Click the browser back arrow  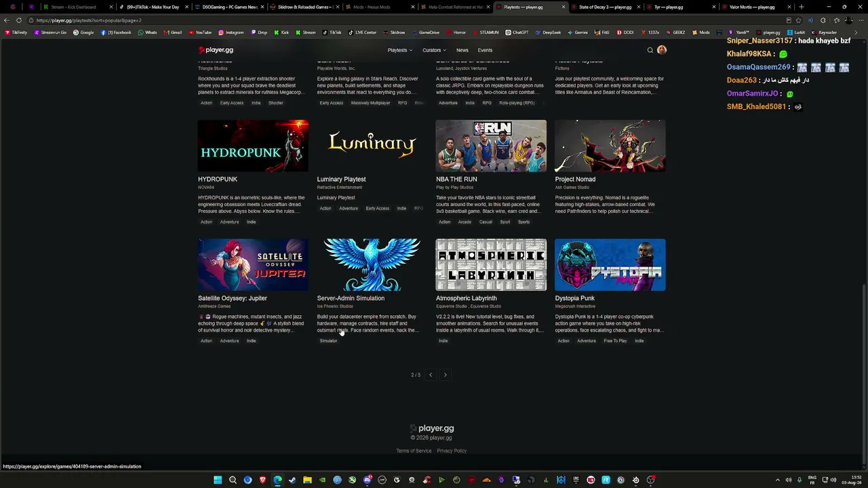(x=7, y=20)
